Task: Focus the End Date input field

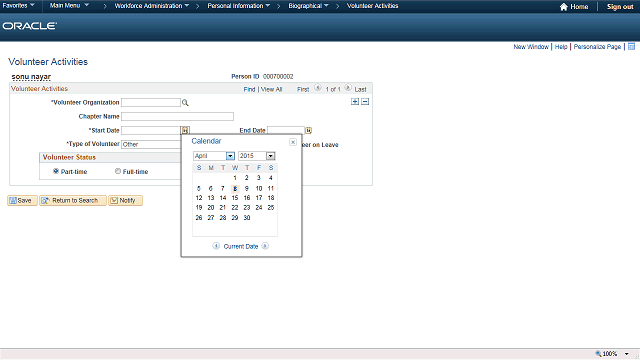Action: [286, 130]
